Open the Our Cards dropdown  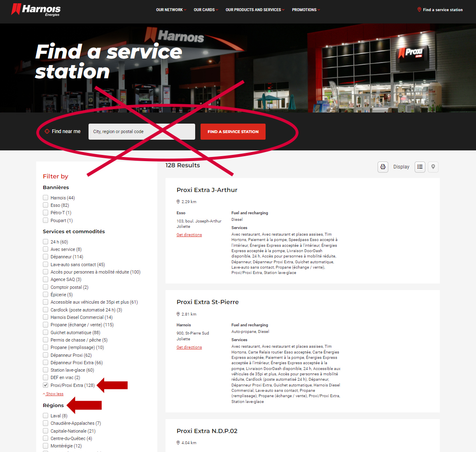[x=205, y=10]
